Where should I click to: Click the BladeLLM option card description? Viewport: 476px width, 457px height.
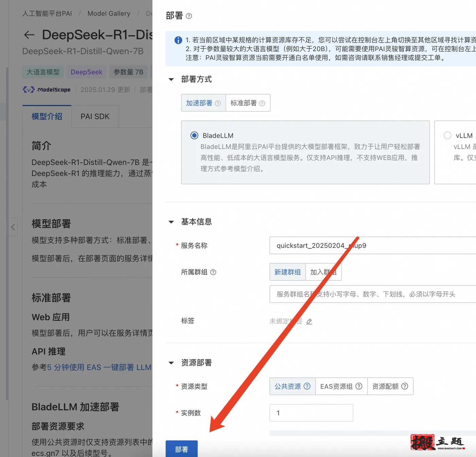pyautogui.click(x=310, y=158)
